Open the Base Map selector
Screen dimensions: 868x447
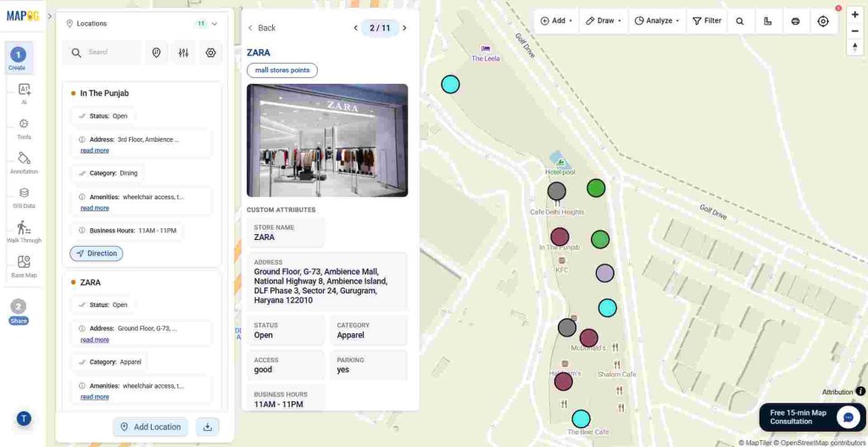(24, 266)
